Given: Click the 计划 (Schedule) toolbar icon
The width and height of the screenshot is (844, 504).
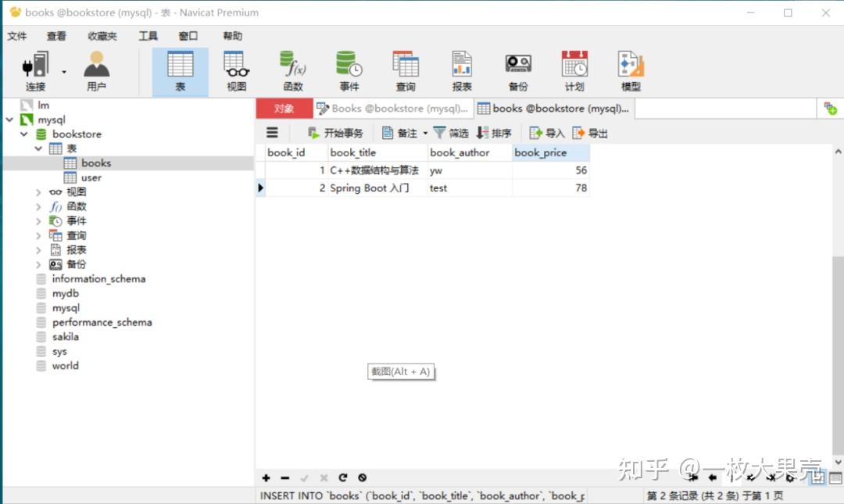Looking at the screenshot, I should [x=574, y=69].
